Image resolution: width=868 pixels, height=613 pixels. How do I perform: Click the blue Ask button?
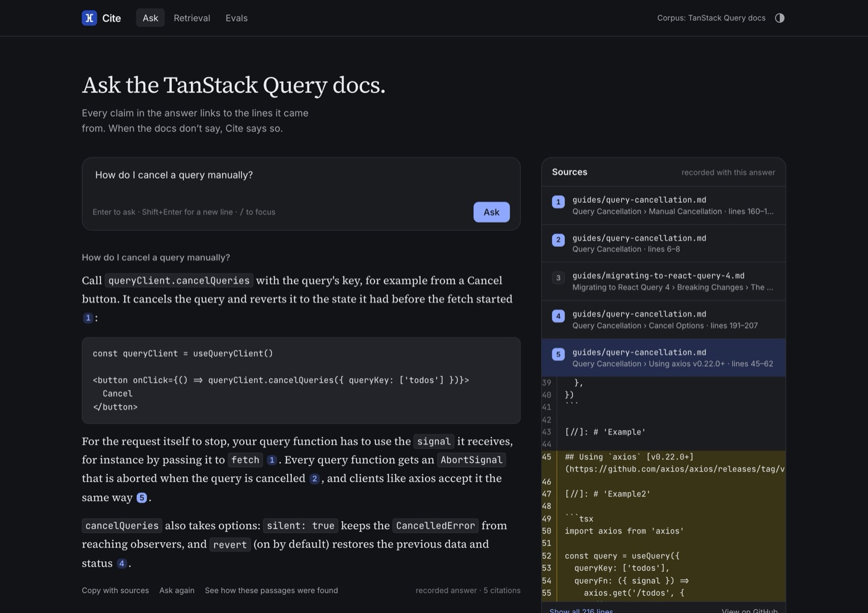(491, 212)
